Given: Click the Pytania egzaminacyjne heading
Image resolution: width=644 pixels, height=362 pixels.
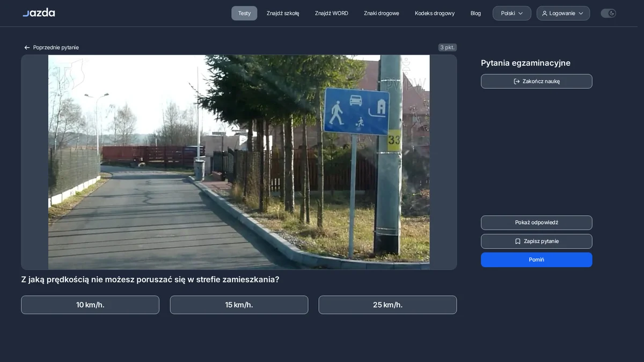Looking at the screenshot, I should pyautogui.click(x=525, y=63).
